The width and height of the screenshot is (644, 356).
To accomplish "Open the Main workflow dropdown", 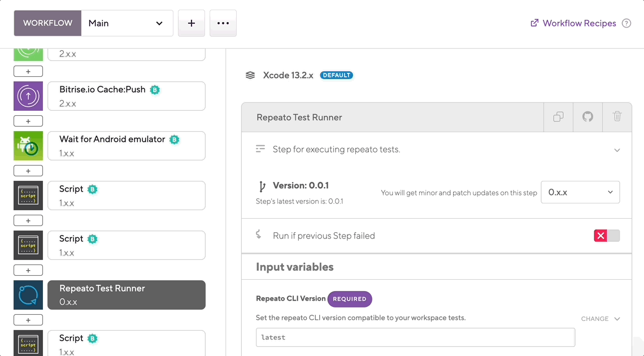I will (x=127, y=23).
